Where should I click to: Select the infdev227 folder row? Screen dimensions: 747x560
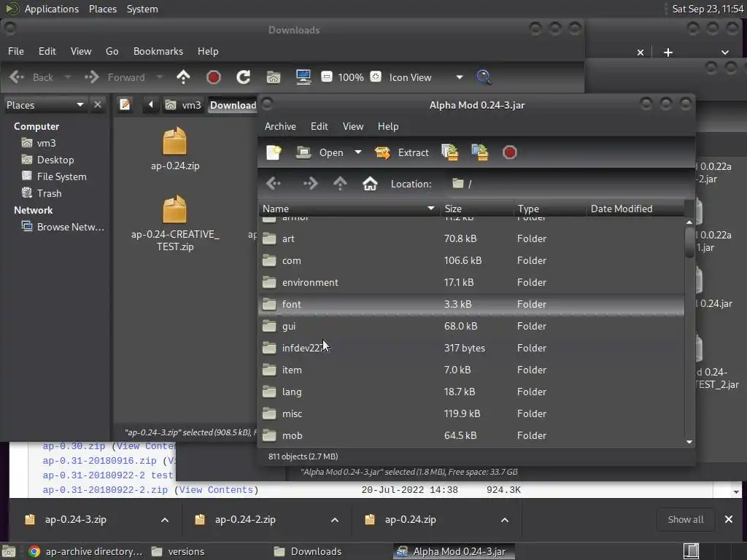[471, 348]
